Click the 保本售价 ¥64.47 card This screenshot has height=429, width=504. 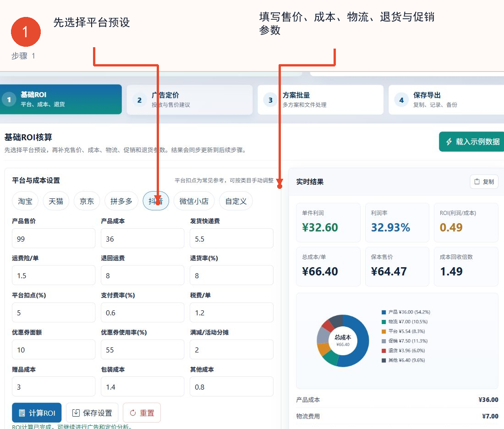pyautogui.click(x=397, y=267)
